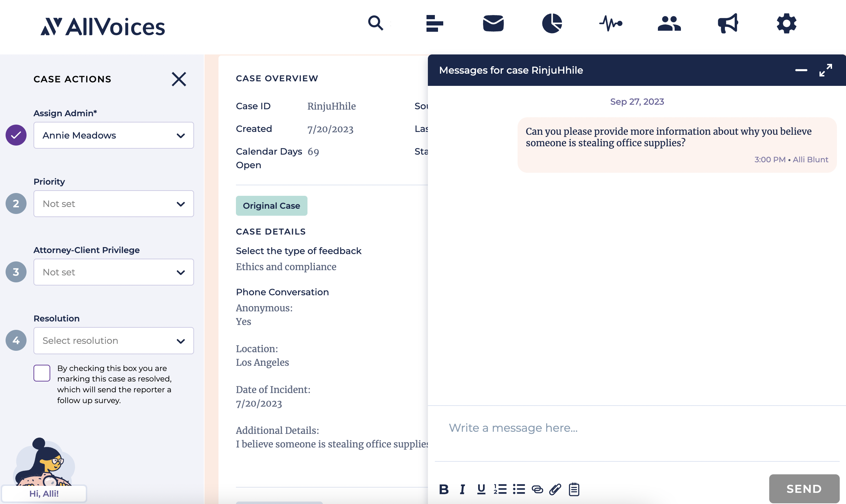Open the Priority dropdown
846x504 pixels.
pos(114,204)
